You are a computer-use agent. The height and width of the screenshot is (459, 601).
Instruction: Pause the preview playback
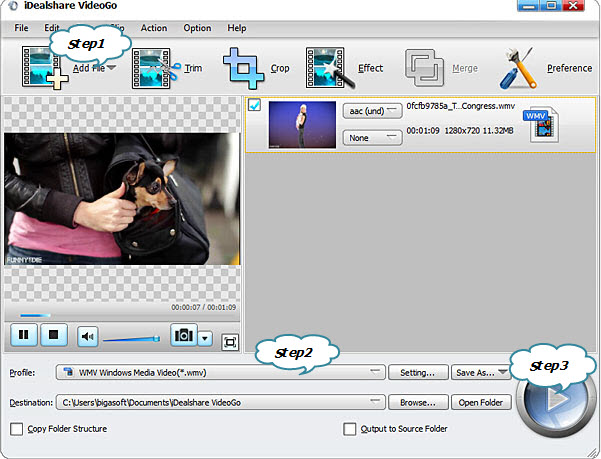tap(24, 335)
